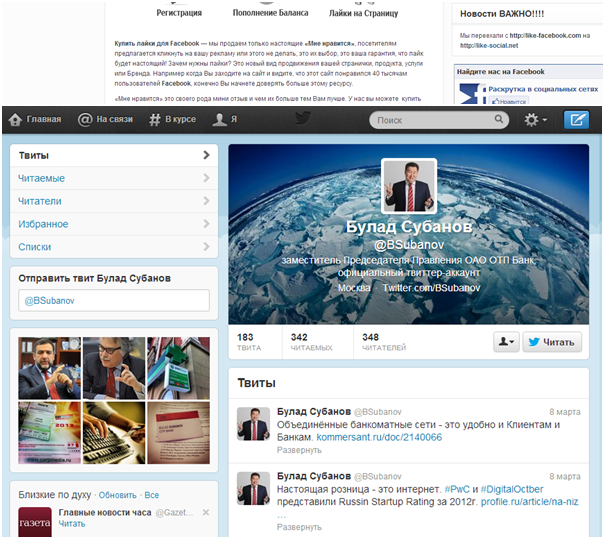Focus the Поиск search field
The height and width of the screenshot is (540, 603).
pyautogui.click(x=439, y=120)
